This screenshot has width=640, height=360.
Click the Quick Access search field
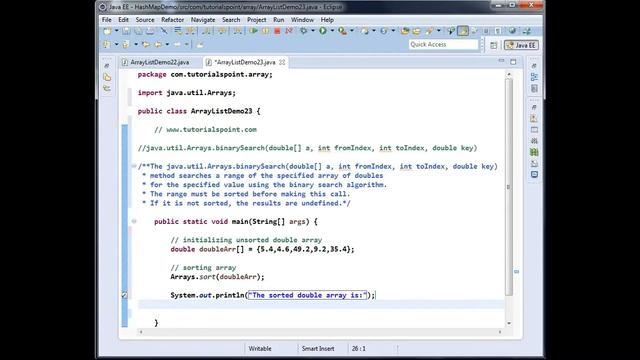tap(443, 44)
